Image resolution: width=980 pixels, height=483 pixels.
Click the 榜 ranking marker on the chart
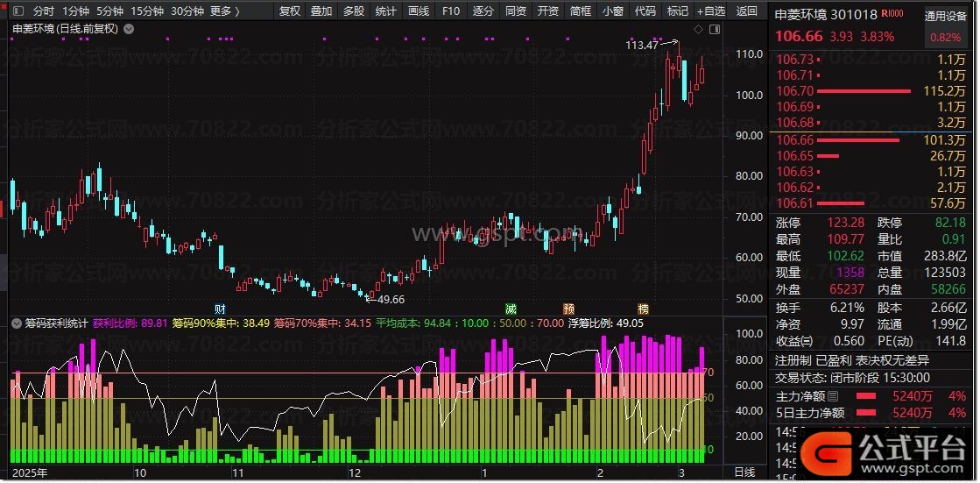pos(644,309)
